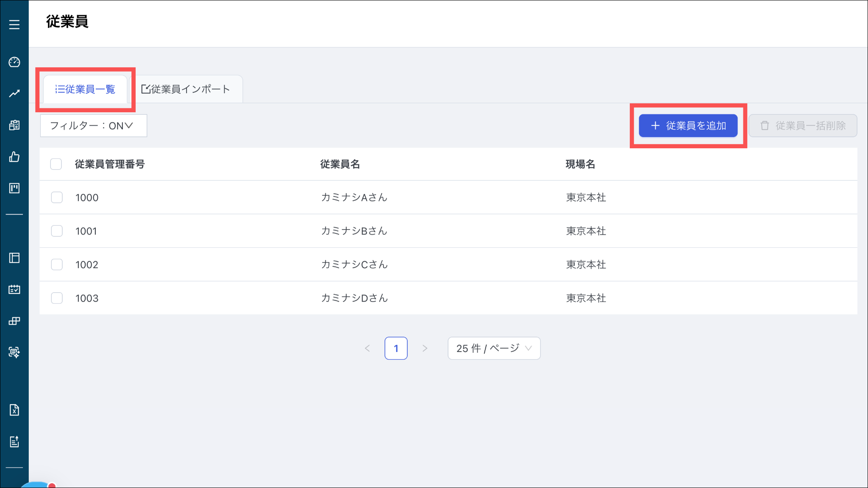Go to next page arrow in pagination

click(x=425, y=348)
